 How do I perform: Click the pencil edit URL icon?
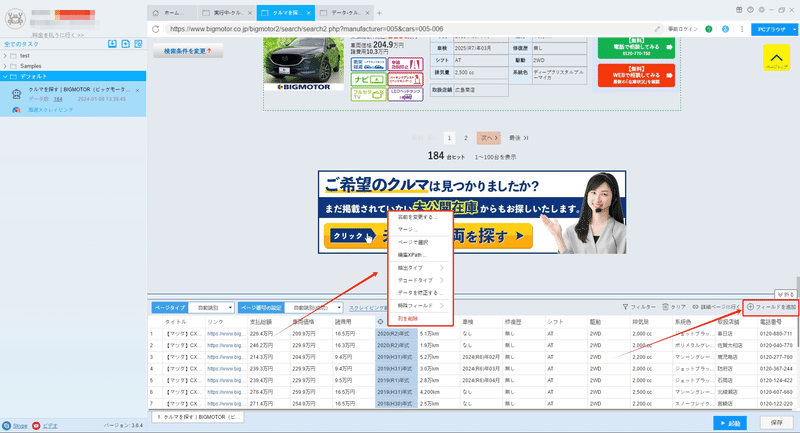click(657, 29)
